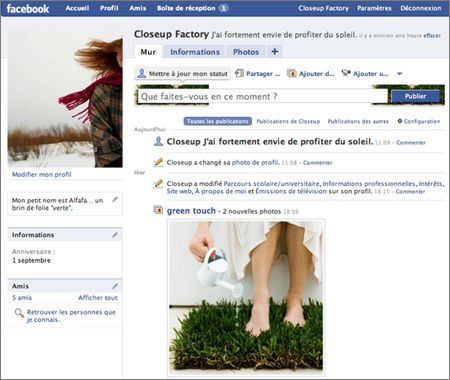Screen dimensions: 450x380
Task: Click Afficher tout in Amis box
Action: (x=98, y=298)
